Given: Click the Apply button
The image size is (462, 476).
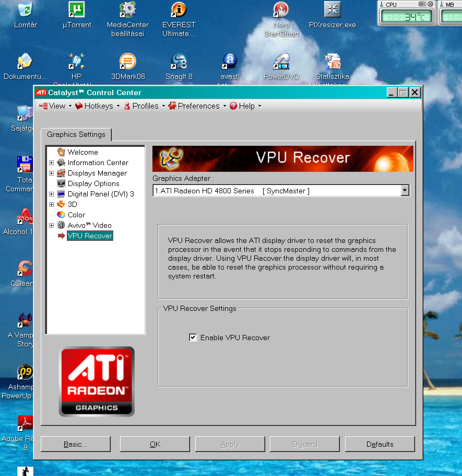Looking at the screenshot, I should coord(230,444).
